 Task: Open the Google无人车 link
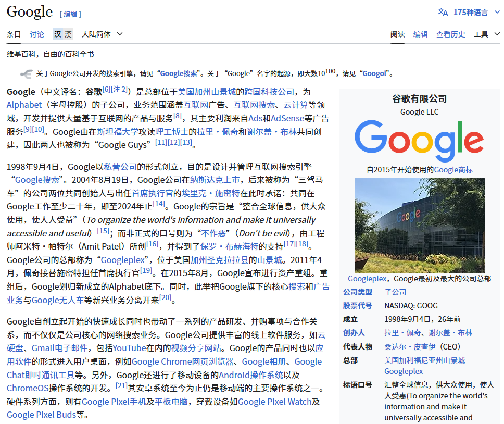tap(58, 300)
